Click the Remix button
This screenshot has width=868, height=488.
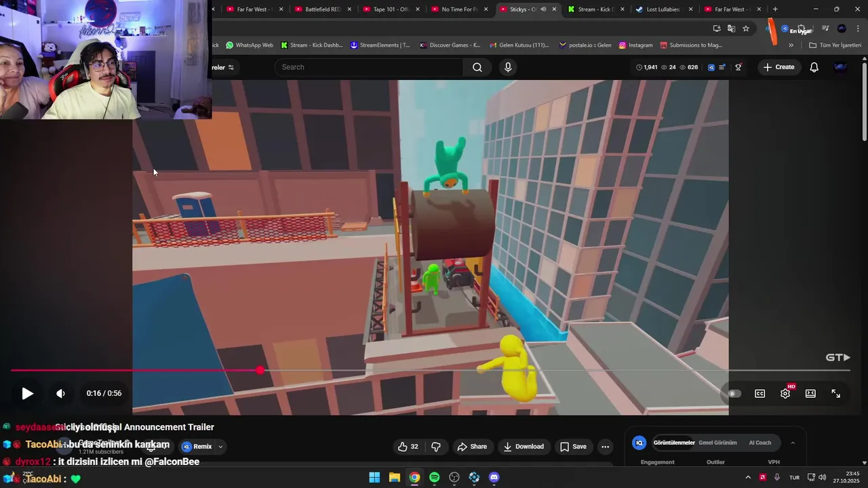[x=197, y=447]
